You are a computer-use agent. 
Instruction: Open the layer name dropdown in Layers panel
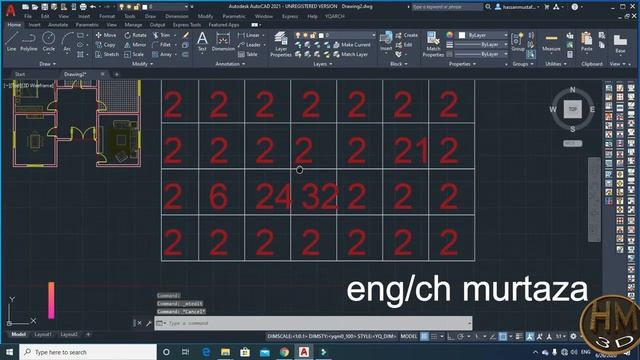point(373,36)
